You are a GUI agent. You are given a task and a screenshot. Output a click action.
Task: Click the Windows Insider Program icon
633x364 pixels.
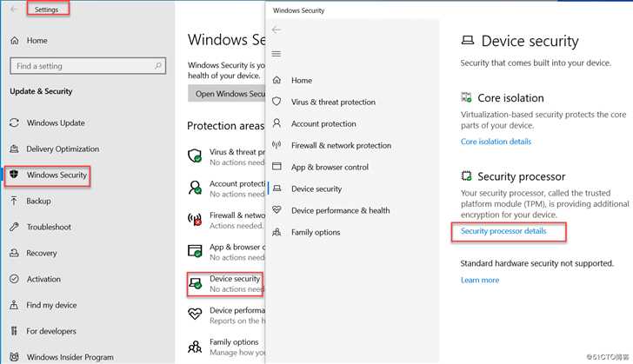coord(14,357)
